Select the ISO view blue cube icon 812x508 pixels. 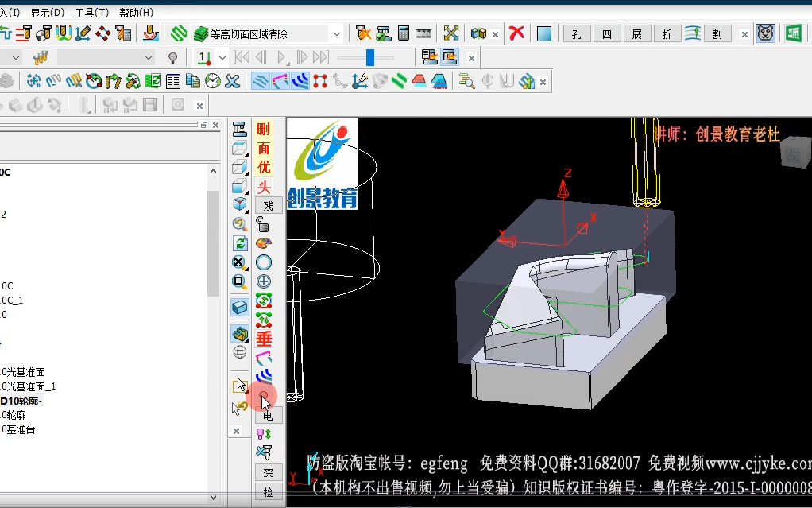click(x=239, y=205)
